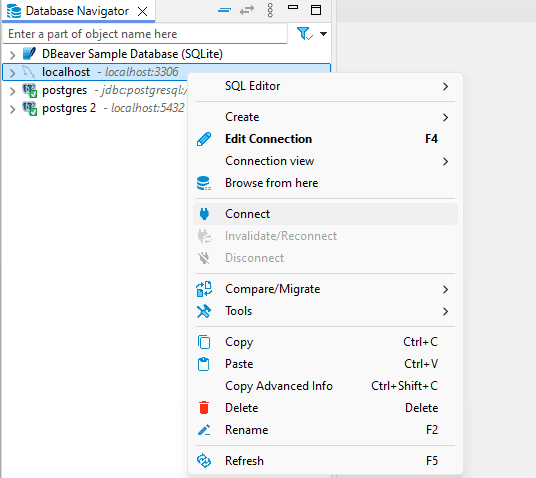Click the red Delete trash icon

[x=204, y=408]
